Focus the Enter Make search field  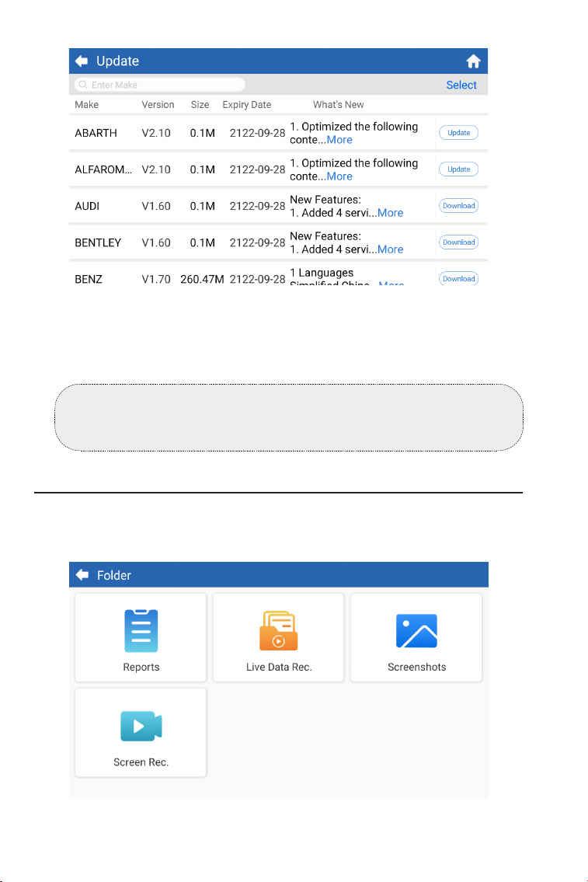(x=160, y=85)
